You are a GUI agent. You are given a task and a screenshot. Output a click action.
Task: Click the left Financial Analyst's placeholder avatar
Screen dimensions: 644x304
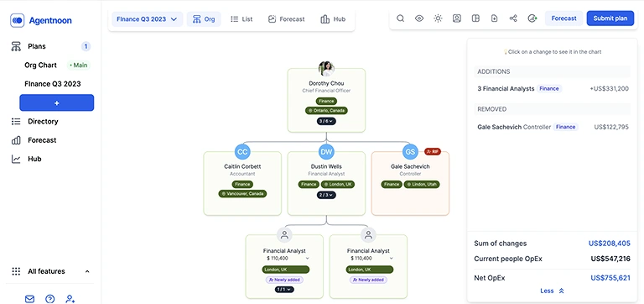pos(284,235)
